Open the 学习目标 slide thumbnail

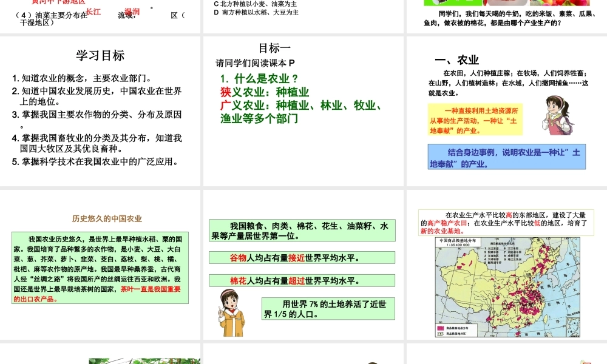click(100, 111)
